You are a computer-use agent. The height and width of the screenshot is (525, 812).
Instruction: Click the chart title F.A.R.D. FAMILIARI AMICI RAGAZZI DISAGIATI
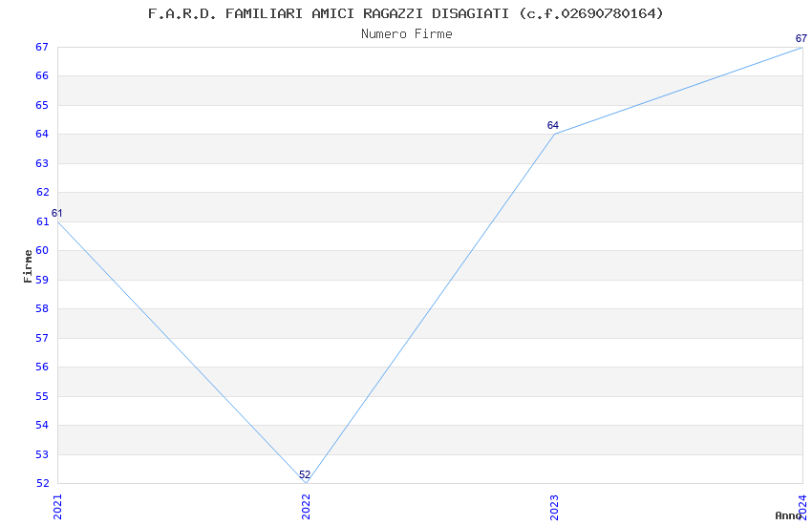pyautogui.click(x=405, y=13)
